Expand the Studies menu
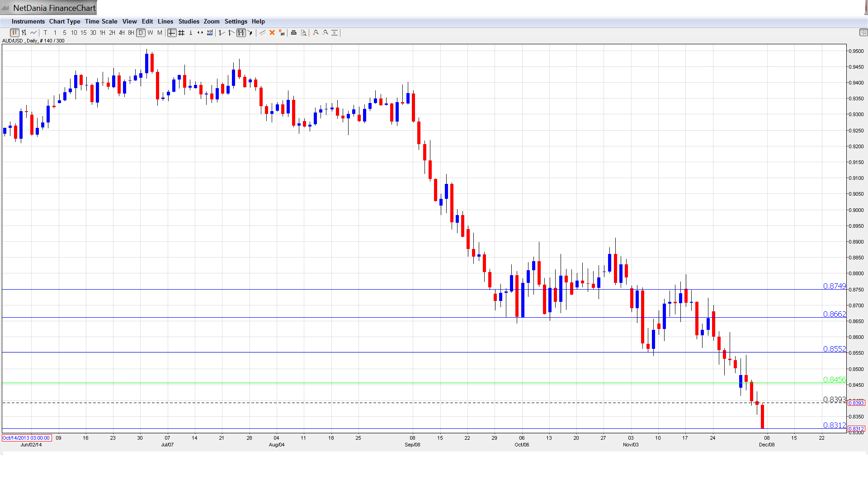The image size is (868, 488). 189,21
